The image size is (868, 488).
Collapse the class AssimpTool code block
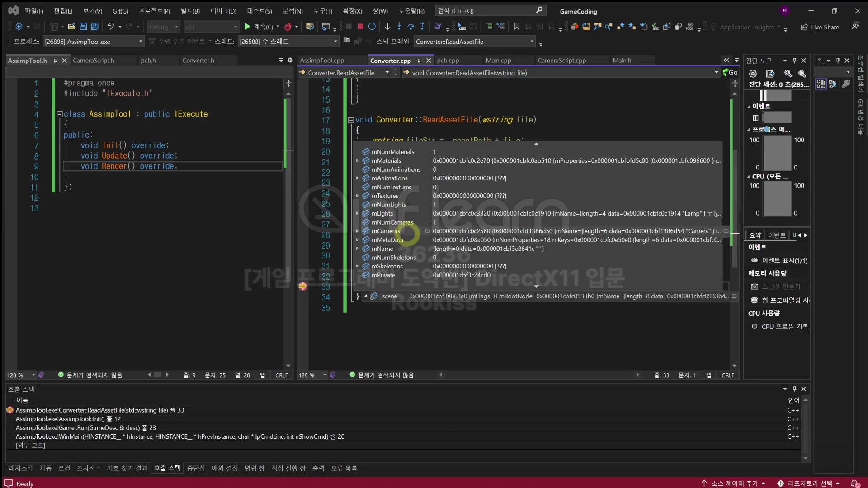coord(59,114)
